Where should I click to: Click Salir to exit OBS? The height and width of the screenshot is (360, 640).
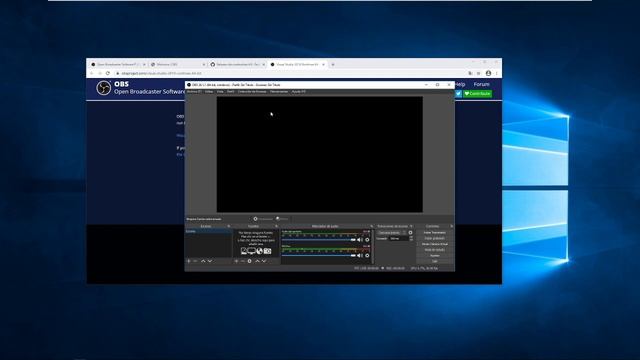(435, 261)
